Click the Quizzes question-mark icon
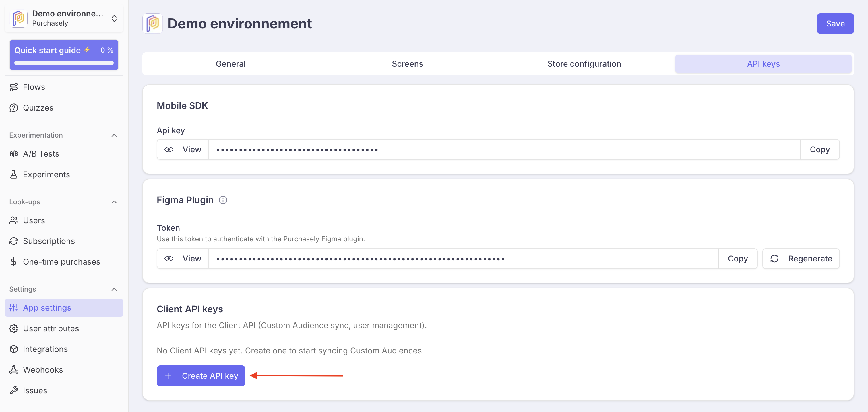868x412 pixels. coord(13,107)
